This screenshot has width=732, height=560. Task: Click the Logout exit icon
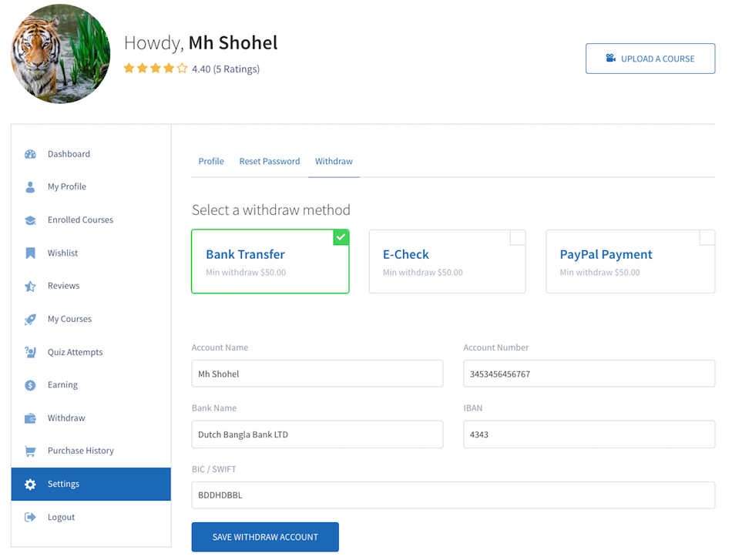[30, 517]
